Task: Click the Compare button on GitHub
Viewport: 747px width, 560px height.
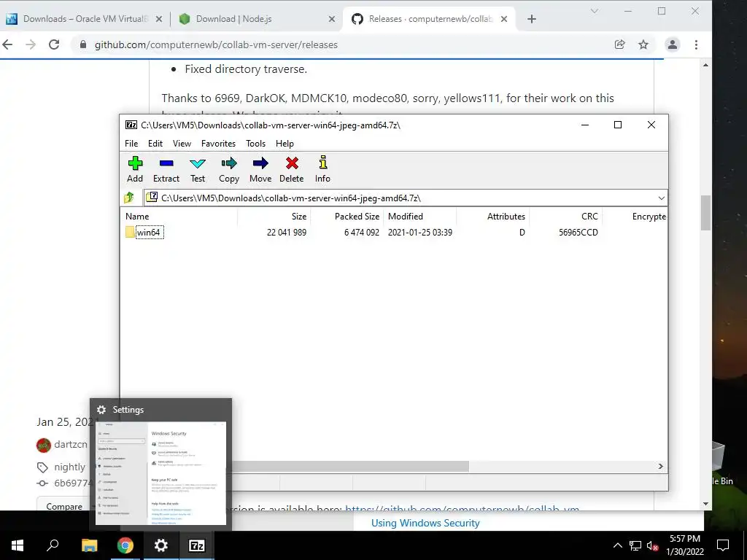Action: pyautogui.click(x=64, y=506)
